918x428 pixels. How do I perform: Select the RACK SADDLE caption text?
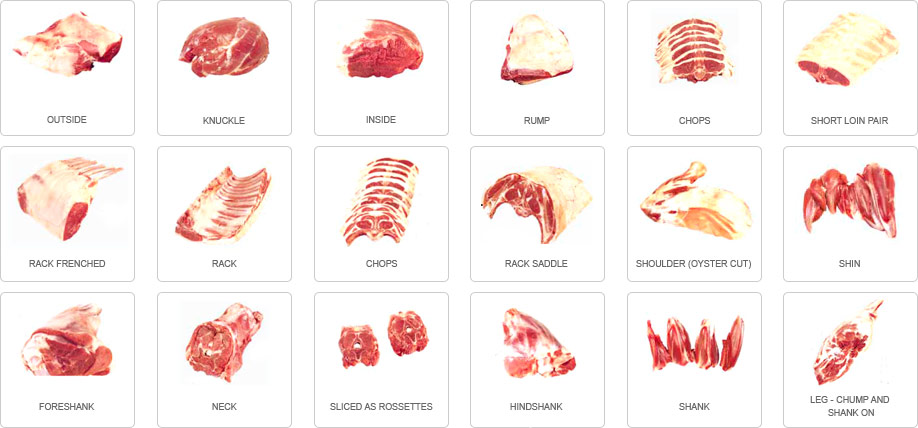(x=536, y=263)
